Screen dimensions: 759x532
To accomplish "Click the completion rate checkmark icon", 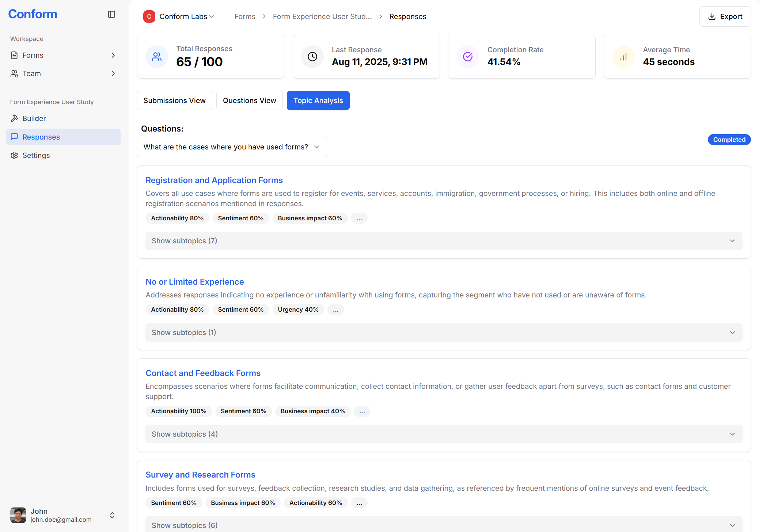I will point(467,56).
